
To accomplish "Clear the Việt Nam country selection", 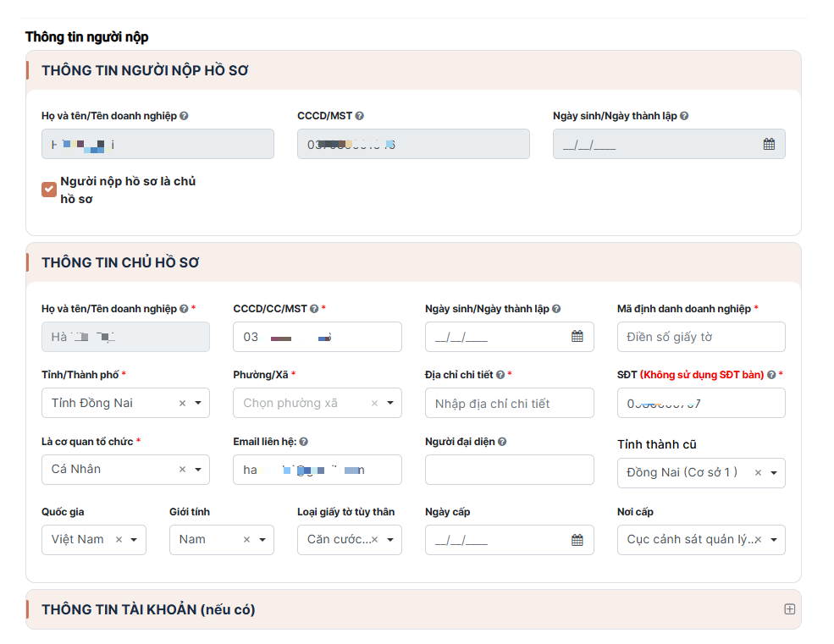I will pyautogui.click(x=119, y=540).
